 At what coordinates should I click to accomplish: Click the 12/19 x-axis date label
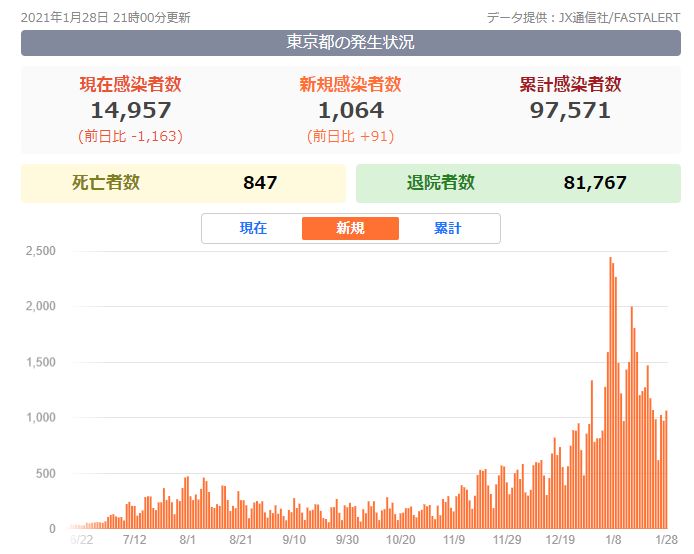click(x=560, y=540)
